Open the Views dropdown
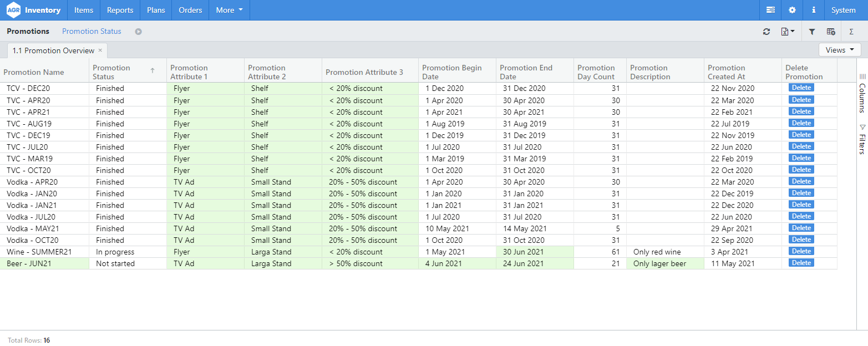Screen dimensions: 868x346 coord(839,50)
